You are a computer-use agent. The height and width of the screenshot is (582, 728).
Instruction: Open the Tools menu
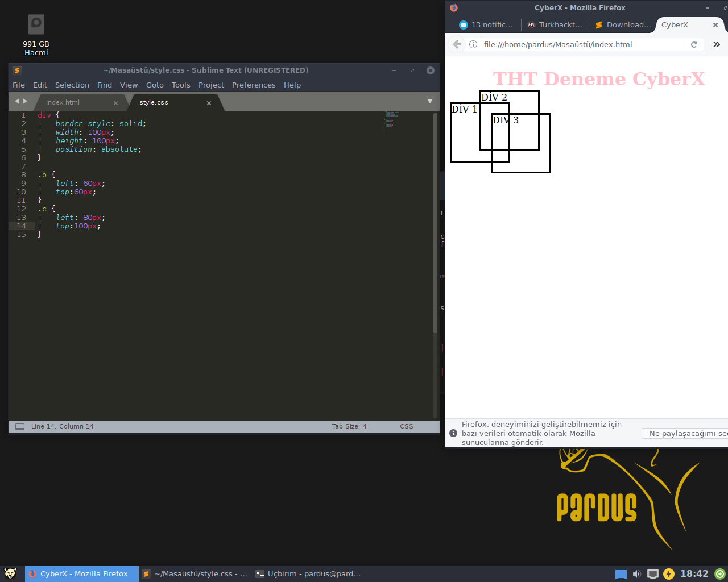point(181,85)
